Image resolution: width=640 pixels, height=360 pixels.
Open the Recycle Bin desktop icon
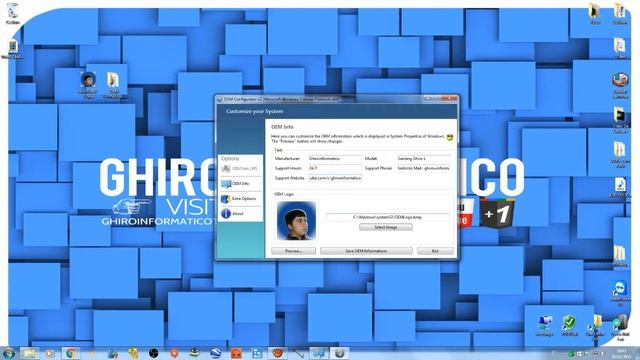coord(13,14)
